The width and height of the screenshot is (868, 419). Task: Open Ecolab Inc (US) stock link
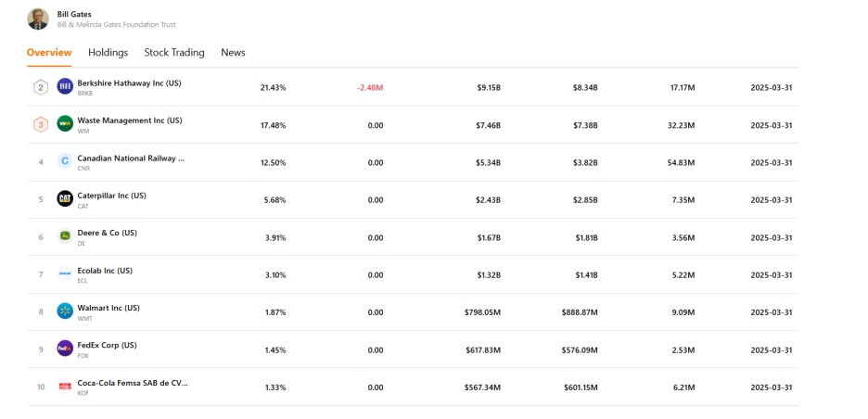(x=105, y=271)
